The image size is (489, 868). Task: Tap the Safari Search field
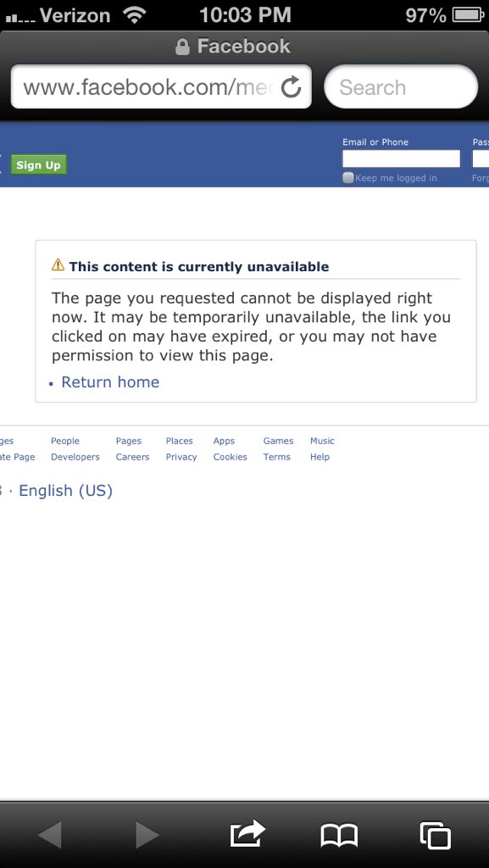tap(401, 87)
